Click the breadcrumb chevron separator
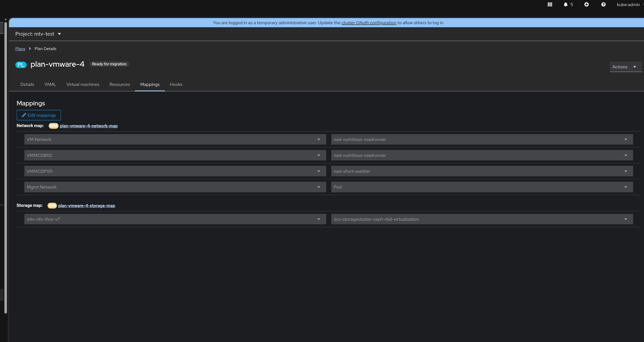The height and width of the screenshot is (342, 644). (x=30, y=49)
